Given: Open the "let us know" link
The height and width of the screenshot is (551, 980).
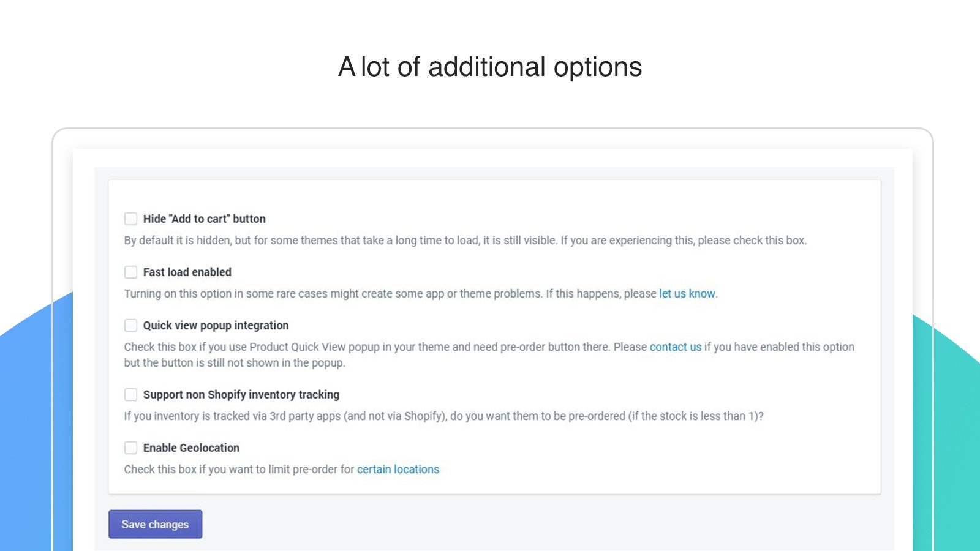Looking at the screenshot, I should [x=687, y=293].
